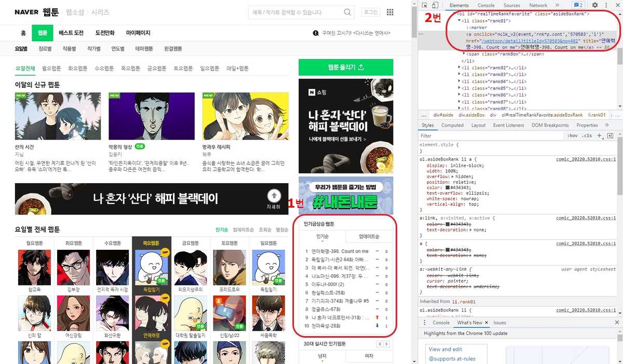Switch to the Sources panel tab
Viewport: 623px width, 364px height.
[511, 5]
